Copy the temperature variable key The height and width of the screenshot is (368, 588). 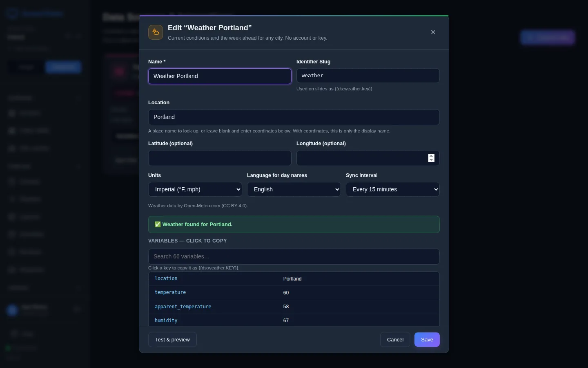point(170,292)
